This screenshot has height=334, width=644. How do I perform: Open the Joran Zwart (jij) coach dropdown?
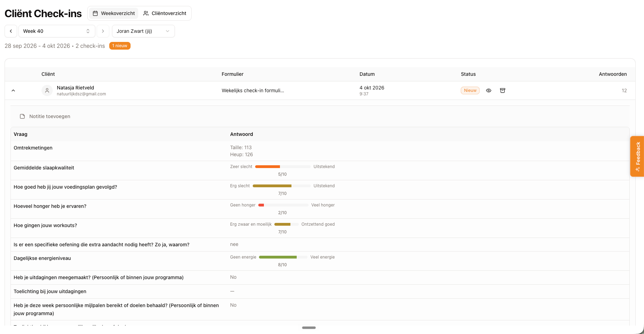pos(143,31)
